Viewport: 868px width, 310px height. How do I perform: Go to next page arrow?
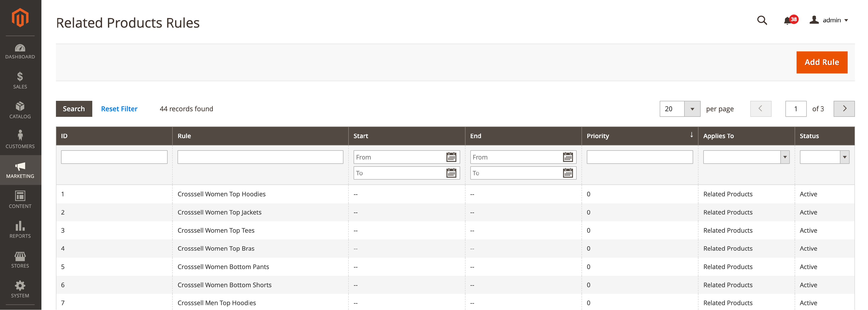tap(844, 109)
